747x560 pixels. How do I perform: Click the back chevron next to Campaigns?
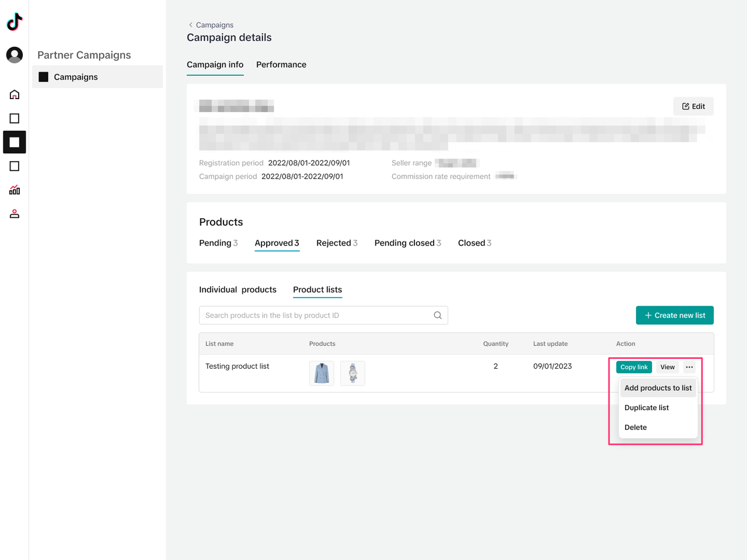pyautogui.click(x=191, y=25)
